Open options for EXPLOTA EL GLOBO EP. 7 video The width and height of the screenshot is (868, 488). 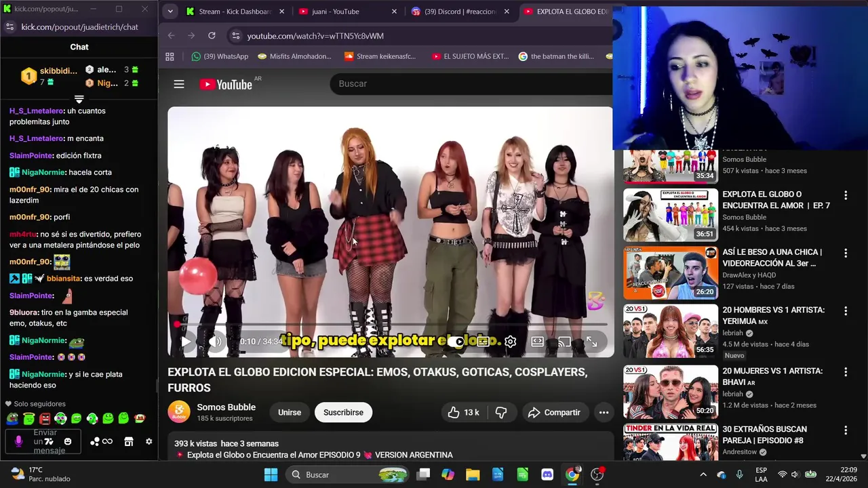pyautogui.click(x=845, y=195)
